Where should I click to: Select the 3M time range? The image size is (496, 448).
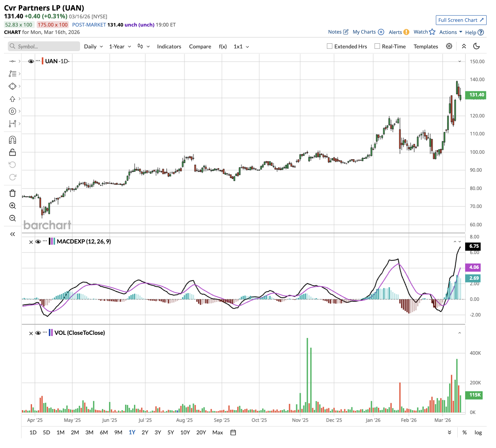89,432
